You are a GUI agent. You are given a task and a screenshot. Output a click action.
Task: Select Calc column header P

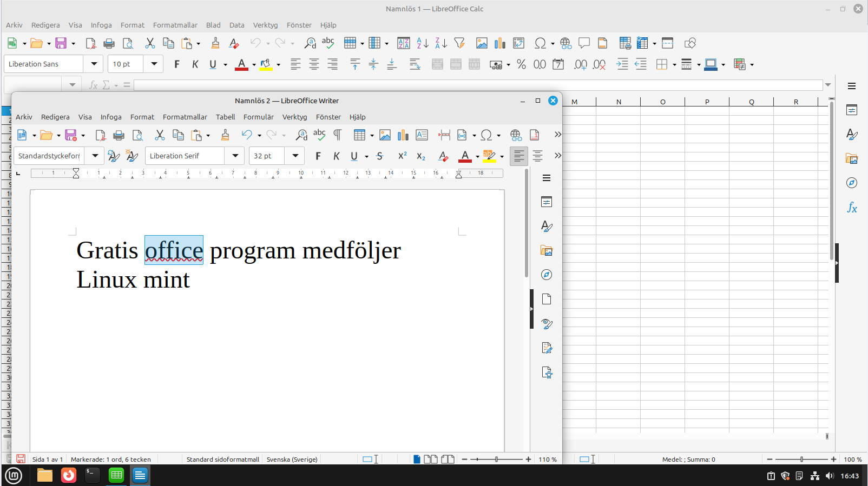[707, 102]
